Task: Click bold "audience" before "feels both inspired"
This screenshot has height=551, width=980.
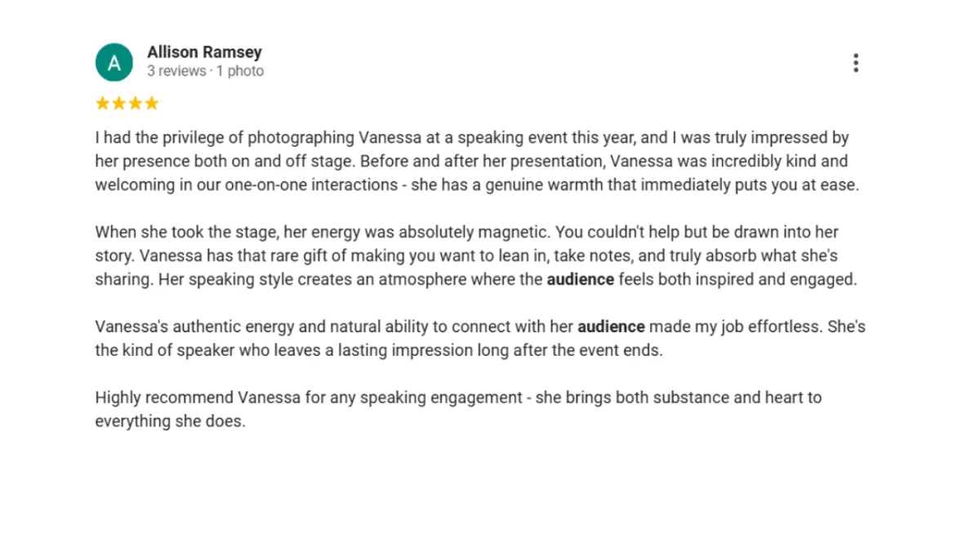Action: pos(580,279)
